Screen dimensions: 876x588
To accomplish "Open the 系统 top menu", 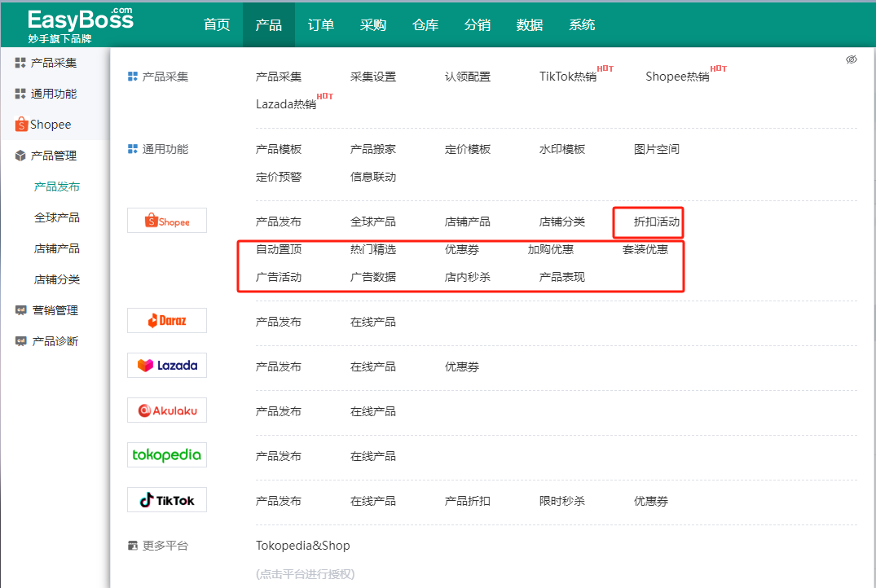I will tap(582, 25).
